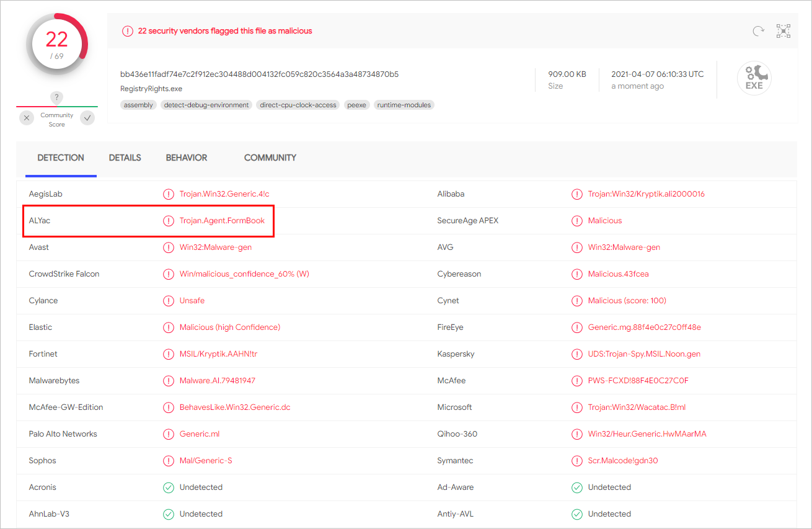Click the direct-cpu-clock-access tag
Image resolution: width=812 pixels, height=529 pixels.
point(298,105)
